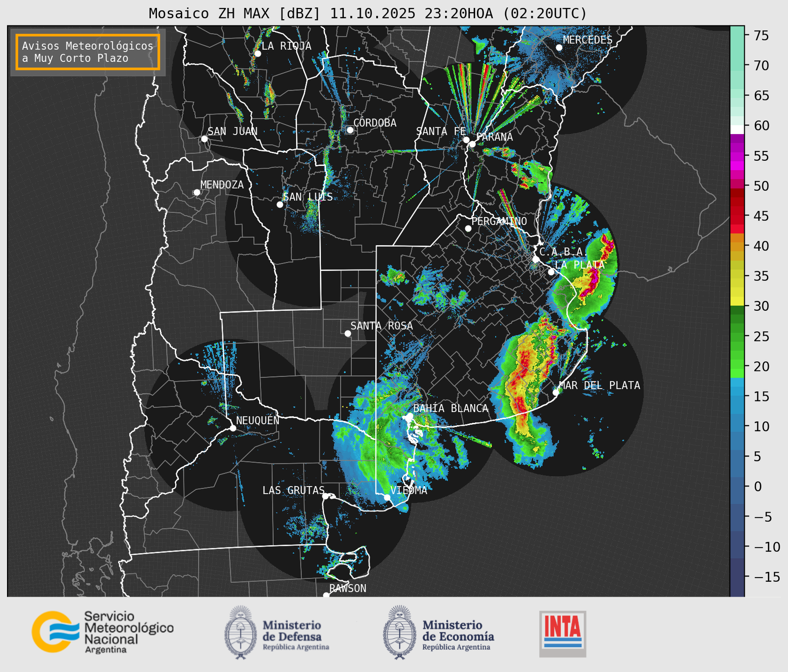Select the Mercedes city marker dot
Screen dimensions: 788x672
[x=559, y=48]
